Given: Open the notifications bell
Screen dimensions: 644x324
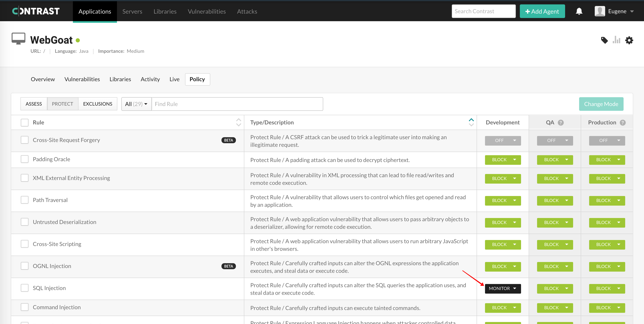Looking at the screenshot, I should 579,11.
